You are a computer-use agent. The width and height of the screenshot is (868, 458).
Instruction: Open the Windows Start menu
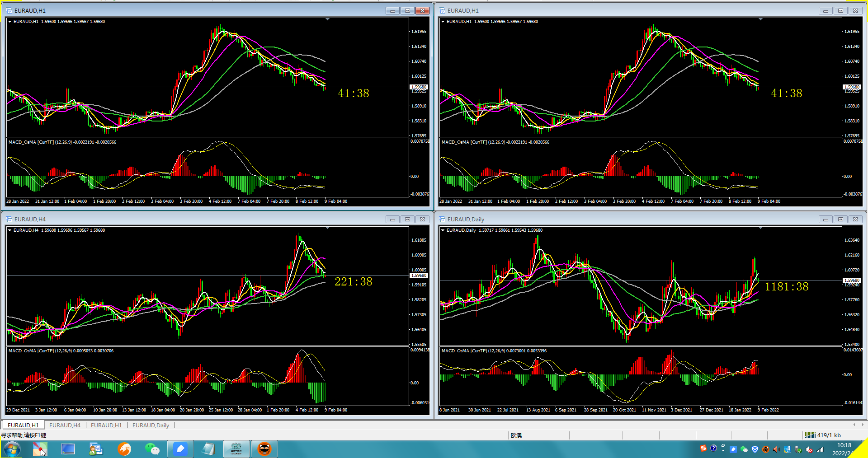coord(12,449)
